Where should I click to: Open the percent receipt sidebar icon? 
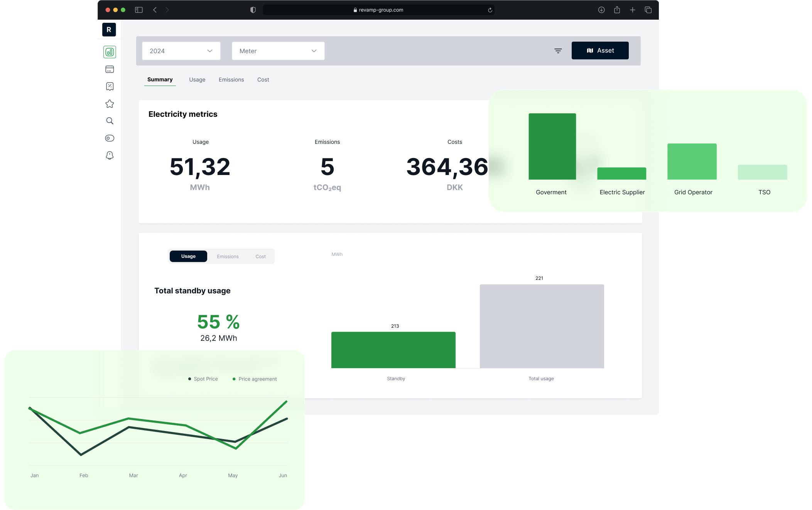pyautogui.click(x=110, y=86)
